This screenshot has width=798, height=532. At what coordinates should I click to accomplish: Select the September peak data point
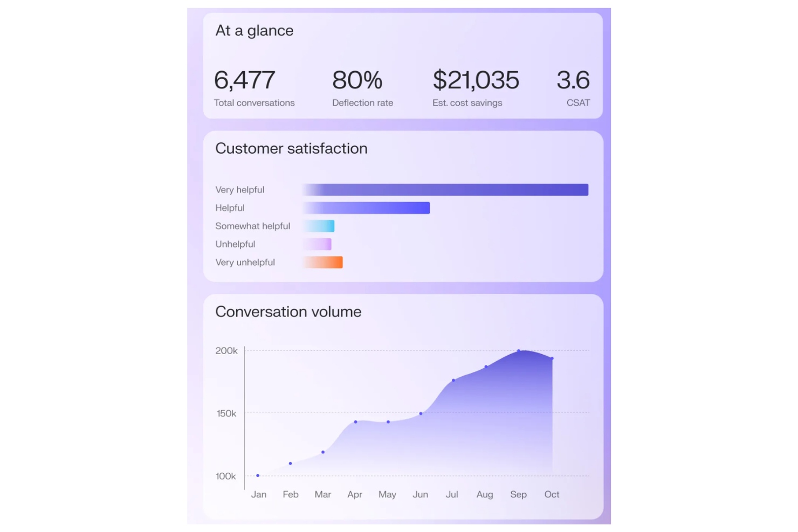[518, 351]
